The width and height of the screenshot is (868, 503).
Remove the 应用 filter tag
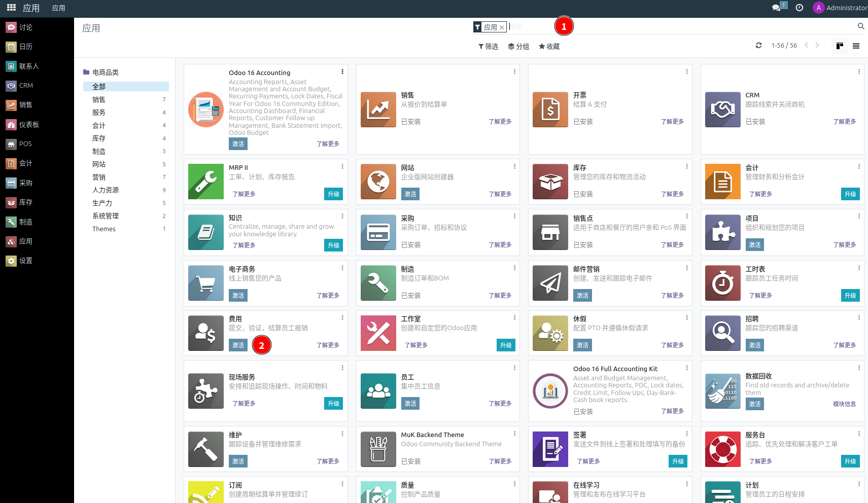point(502,27)
